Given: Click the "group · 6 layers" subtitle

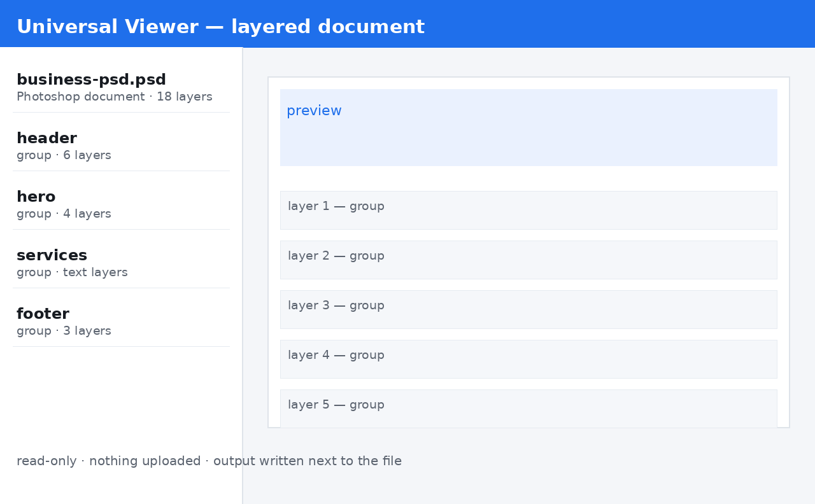Looking at the screenshot, I should coord(64,155).
